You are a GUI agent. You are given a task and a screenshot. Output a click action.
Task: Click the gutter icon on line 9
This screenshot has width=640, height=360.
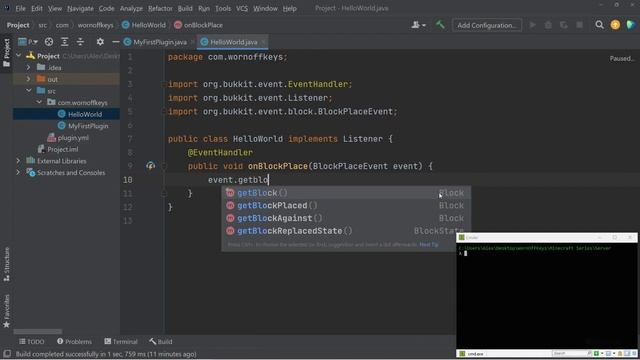click(x=151, y=166)
